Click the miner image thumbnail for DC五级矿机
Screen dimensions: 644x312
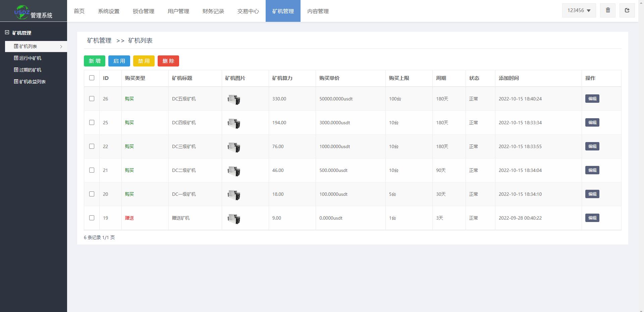[x=234, y=99]
